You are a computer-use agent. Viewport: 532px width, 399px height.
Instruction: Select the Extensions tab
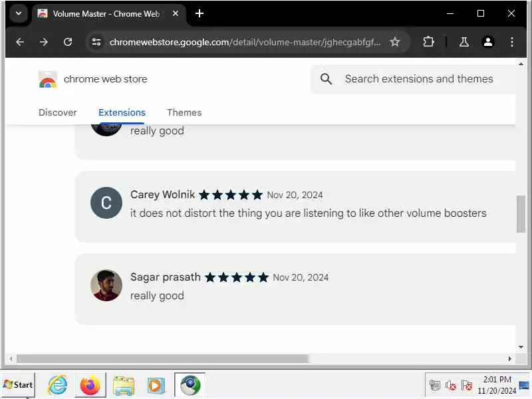[122, 112]
